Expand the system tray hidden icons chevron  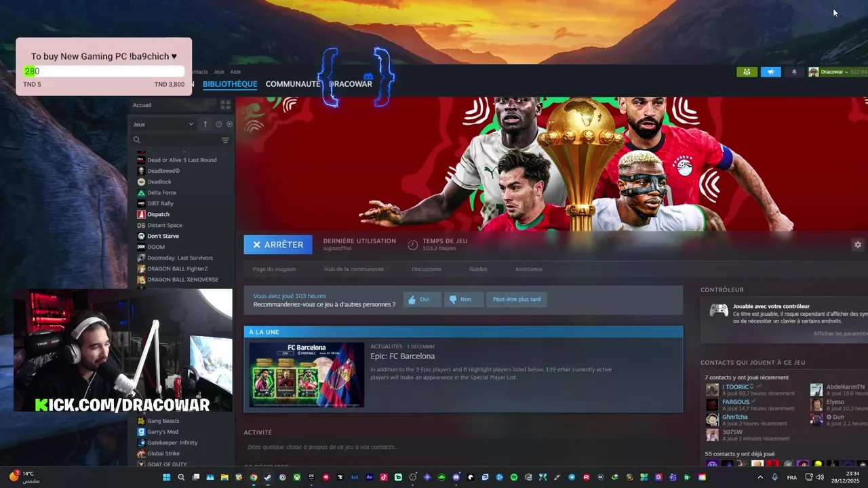[x=759, y=477]
